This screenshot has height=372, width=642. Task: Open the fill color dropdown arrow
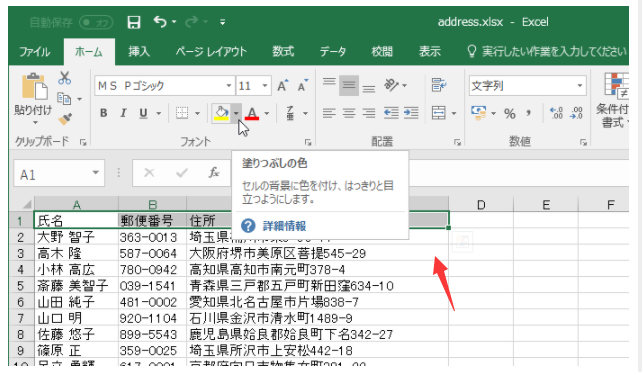click(236, 113)
